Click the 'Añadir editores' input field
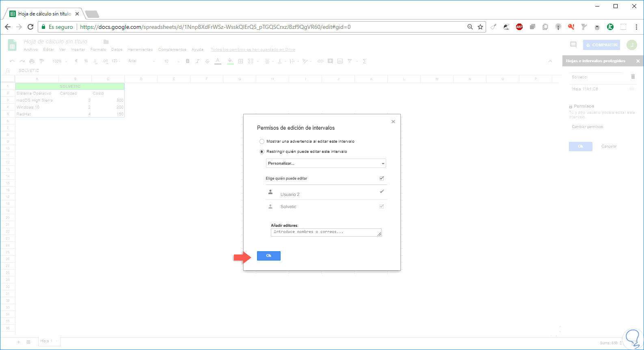This screenshot has height=350, width=644. (326, 232)
